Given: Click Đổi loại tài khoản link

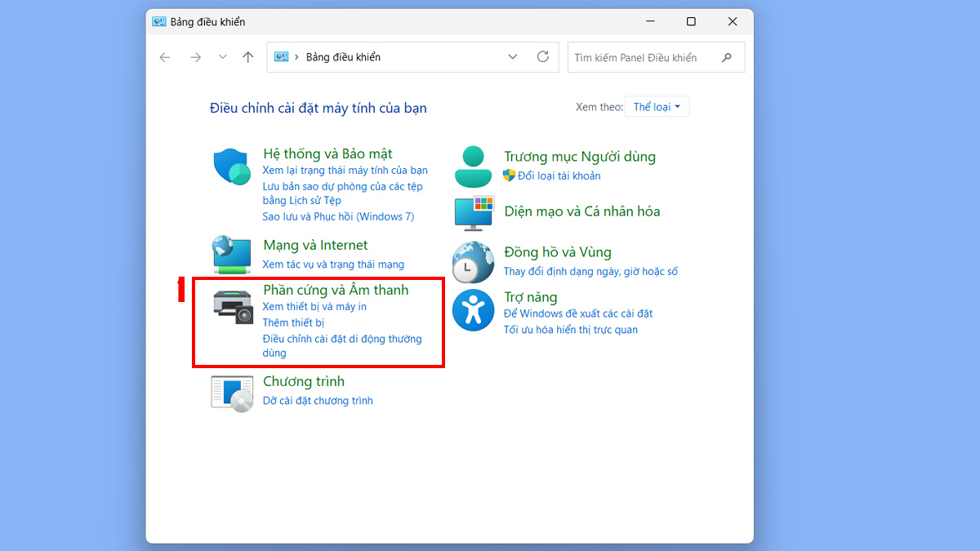Looking at the screenshot, I should point(559,176).
